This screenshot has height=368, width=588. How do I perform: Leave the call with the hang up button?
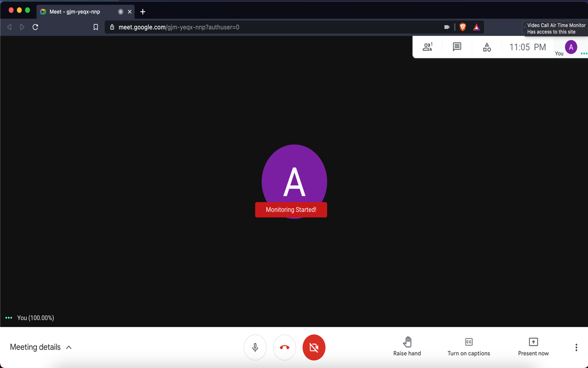(x=284, y=347)
